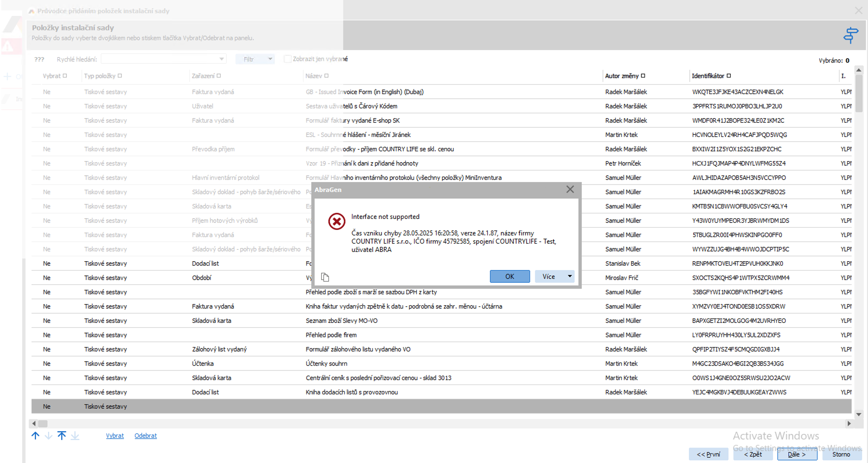Image resolution: width=868 pixels, height=463 pixels.
Task: Toggle the 'Vybrat' column header box
Action: pyautogui.click(x=65, y=76)
